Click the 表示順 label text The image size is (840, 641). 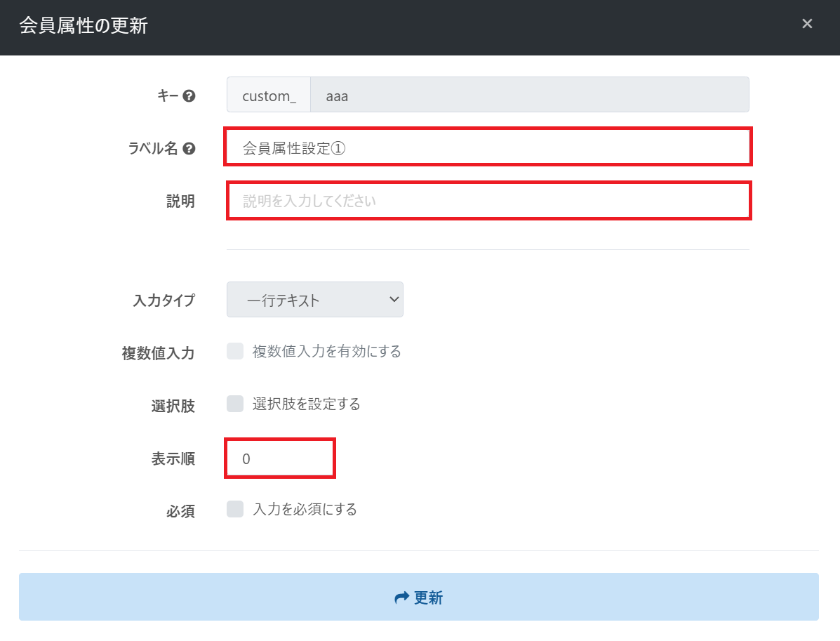(173, 459)
